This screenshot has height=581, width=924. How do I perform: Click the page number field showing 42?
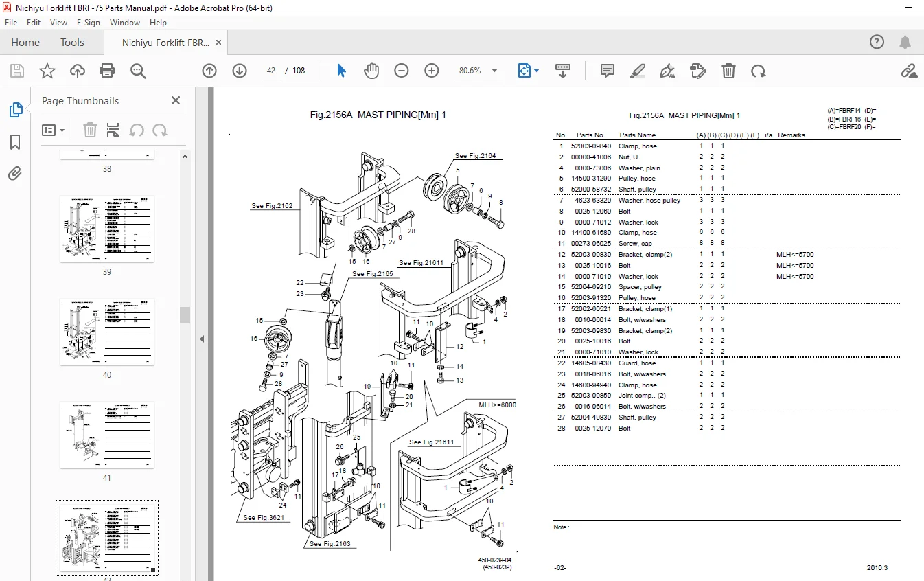click(x=271, y=71)
